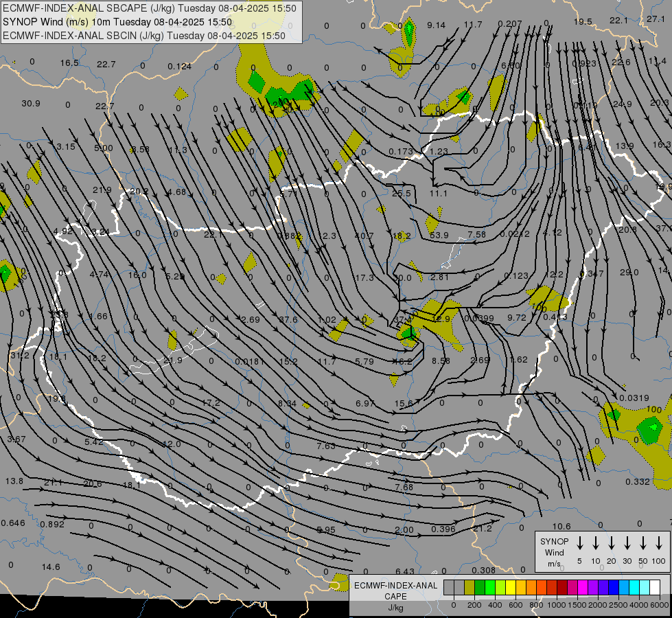Click the 0.0319 value on the map
672x618 pixels.
(x=634, y=398)
